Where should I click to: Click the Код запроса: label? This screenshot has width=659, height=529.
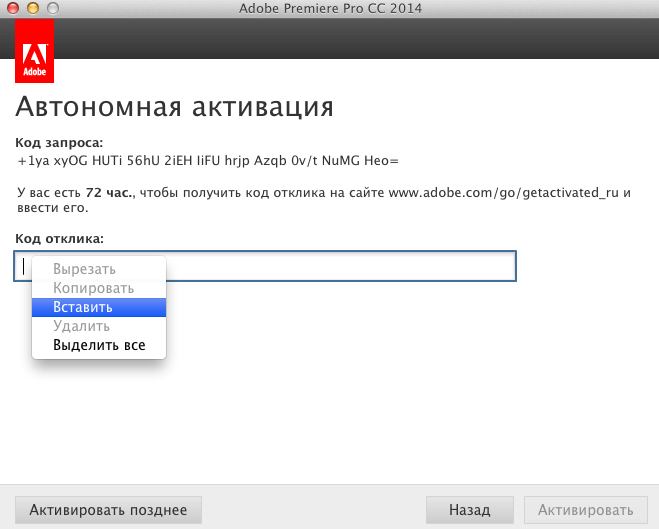[x=59, y=143]
